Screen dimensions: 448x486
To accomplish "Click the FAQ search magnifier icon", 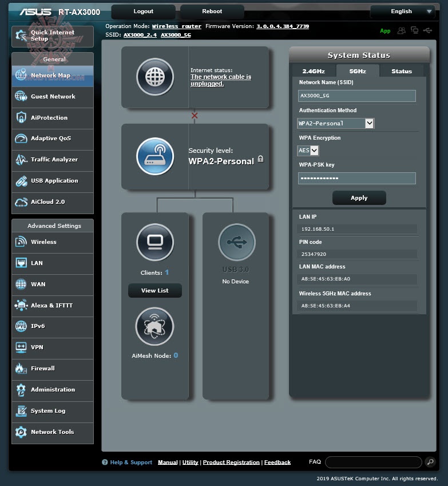I will [x=430, y=462].
